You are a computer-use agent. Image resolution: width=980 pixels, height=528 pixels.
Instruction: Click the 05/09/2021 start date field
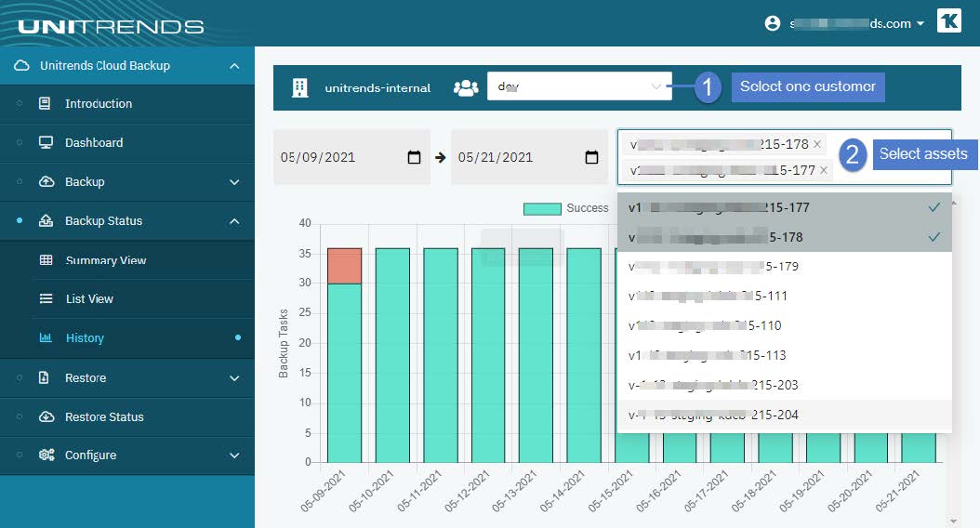tap(351, 157)
